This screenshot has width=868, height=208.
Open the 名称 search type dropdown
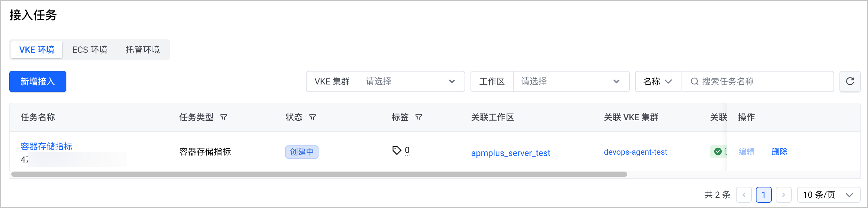point(658,81)
